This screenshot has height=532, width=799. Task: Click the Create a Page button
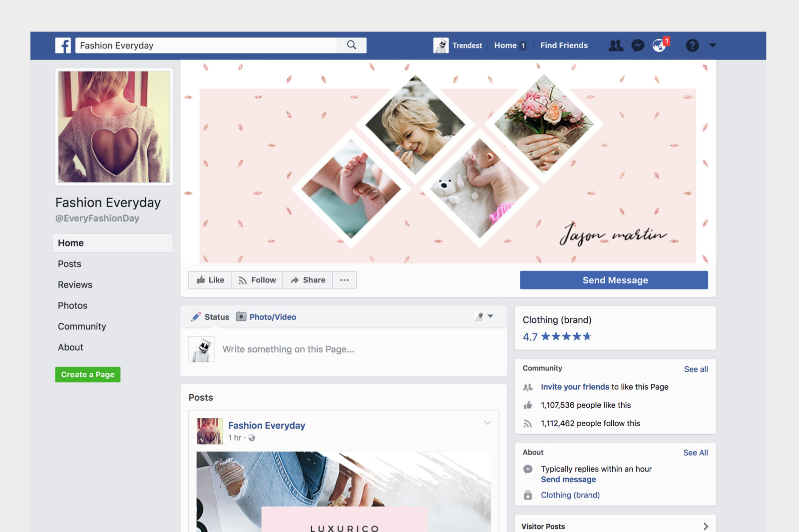coord(88,374)
